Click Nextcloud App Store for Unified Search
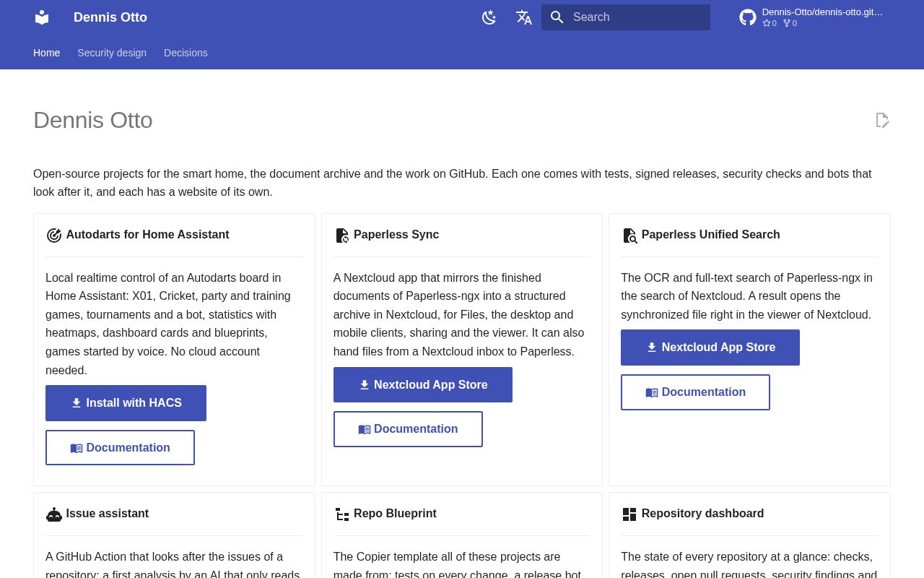The width and height of the screenshot is (924, 578). click(x=710, y=348)
